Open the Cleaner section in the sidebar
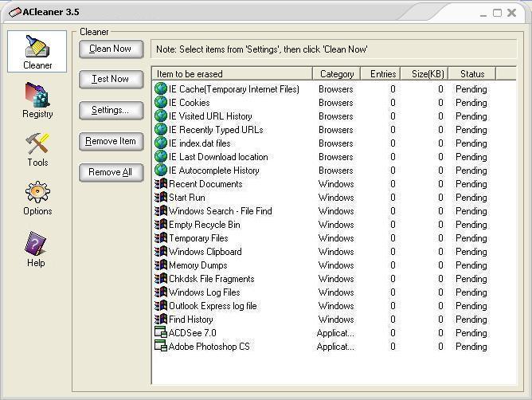The width and height of the screenshot is (532, 400). 37,51
